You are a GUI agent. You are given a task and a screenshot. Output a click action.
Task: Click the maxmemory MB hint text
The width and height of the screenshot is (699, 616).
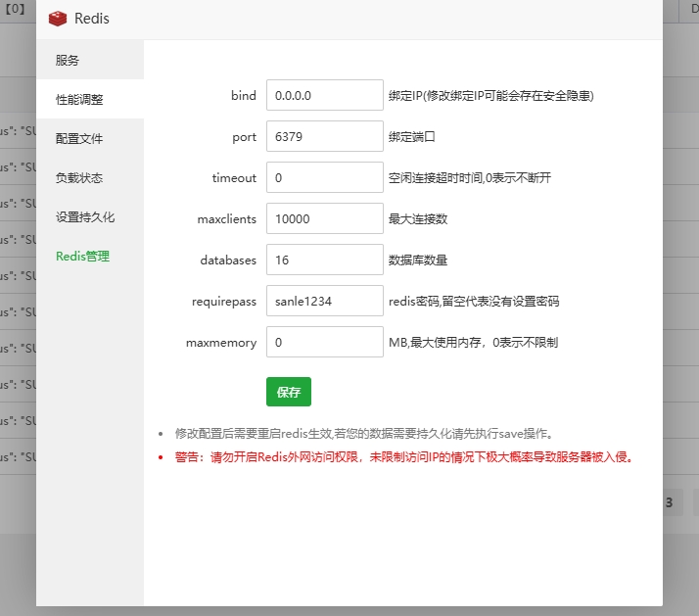tap(473, 343)
